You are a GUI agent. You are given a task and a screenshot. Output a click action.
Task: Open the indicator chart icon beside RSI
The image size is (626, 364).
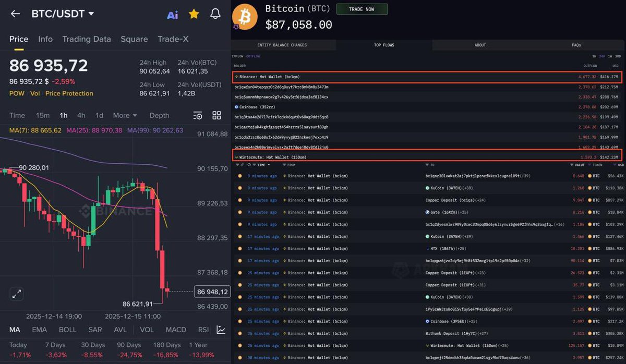tap(221, 330)
